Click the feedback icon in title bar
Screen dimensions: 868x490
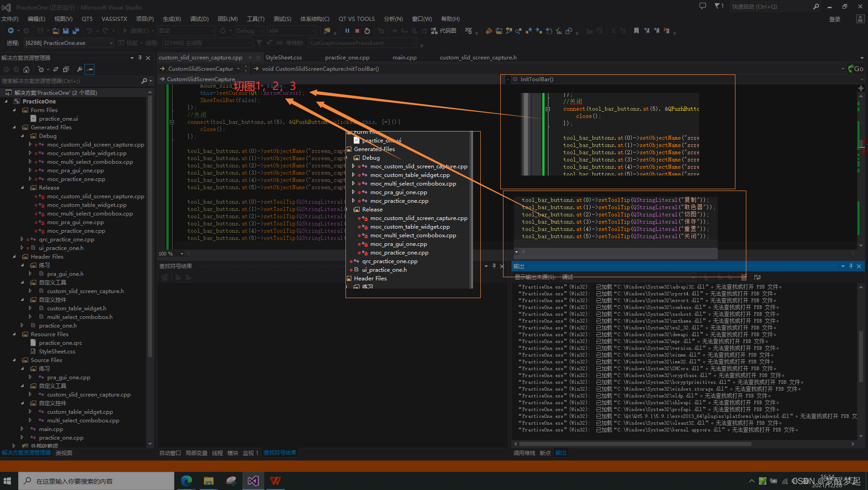pos(703,6)
